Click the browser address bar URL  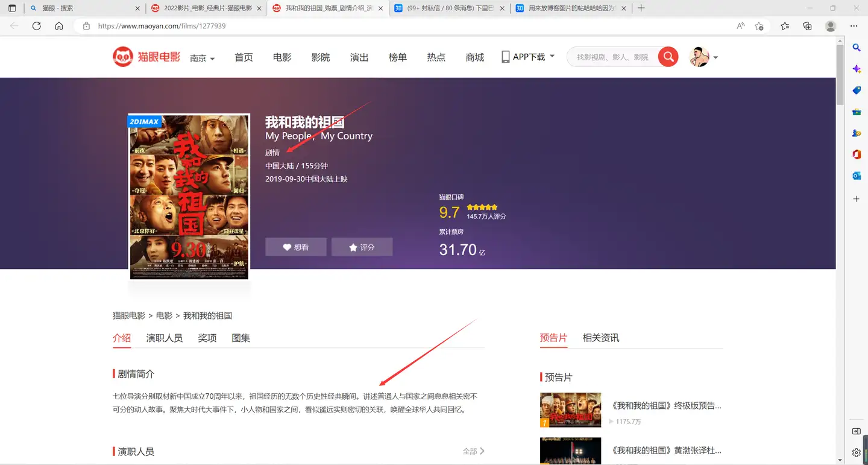coord(162,26)
